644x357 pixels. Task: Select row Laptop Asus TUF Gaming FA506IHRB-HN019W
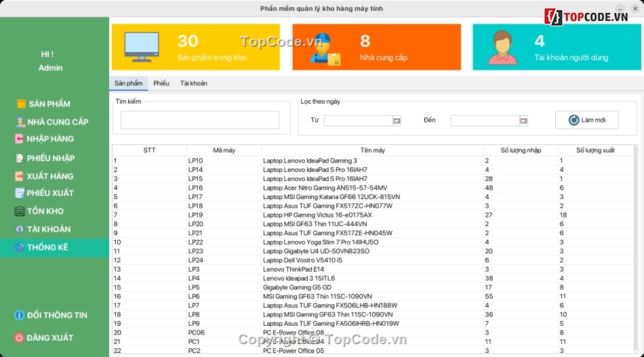pyautogui.click(x=373, y=323)
